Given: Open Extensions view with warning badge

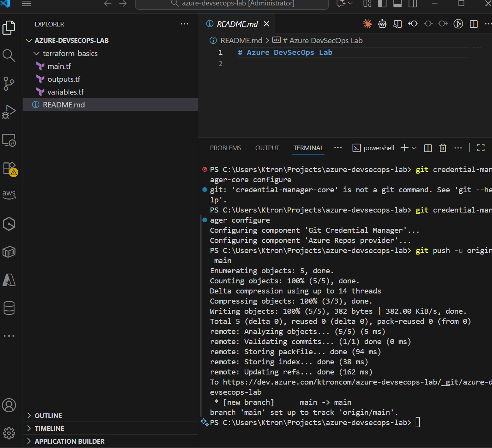Looking at the screenshot, I should point(9,169).
